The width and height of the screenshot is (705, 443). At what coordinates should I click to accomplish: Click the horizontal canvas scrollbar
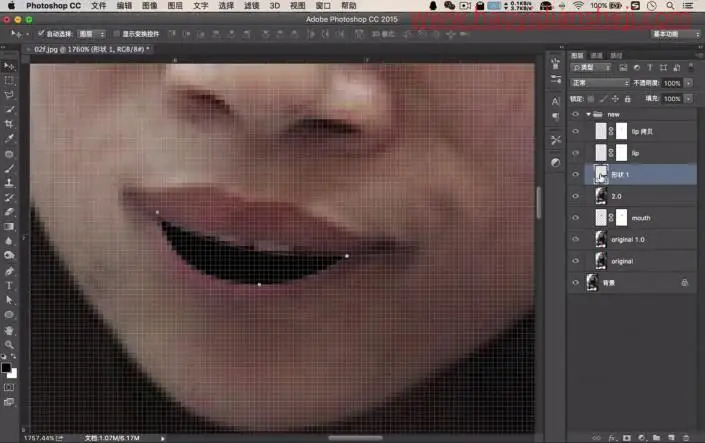click(355, 438)
